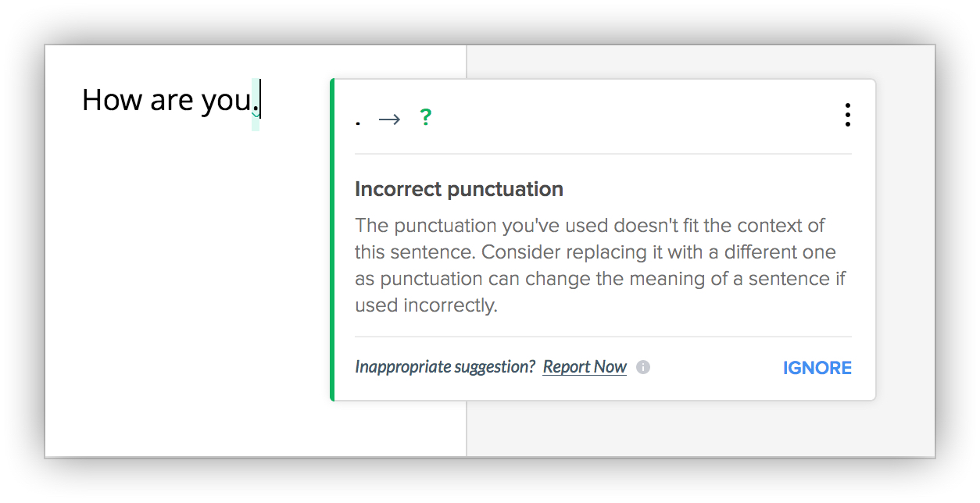Click the punctuation explanation paragraph text
980x503 pixels.
click(600, 266)
